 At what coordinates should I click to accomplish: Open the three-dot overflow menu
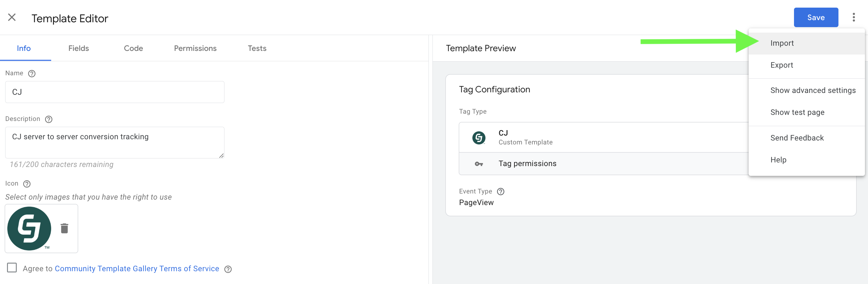855,17
